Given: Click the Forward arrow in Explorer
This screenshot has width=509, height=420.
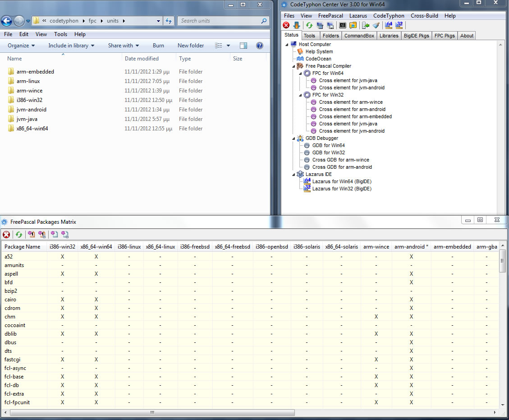Looking at the screenshot, I should tap(19, 21).
